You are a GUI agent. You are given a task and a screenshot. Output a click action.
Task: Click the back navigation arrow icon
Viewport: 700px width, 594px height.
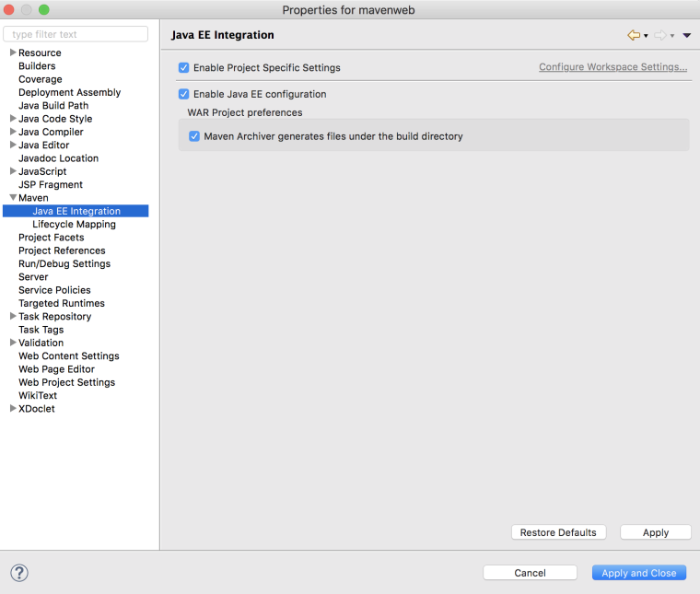(634, 35)
